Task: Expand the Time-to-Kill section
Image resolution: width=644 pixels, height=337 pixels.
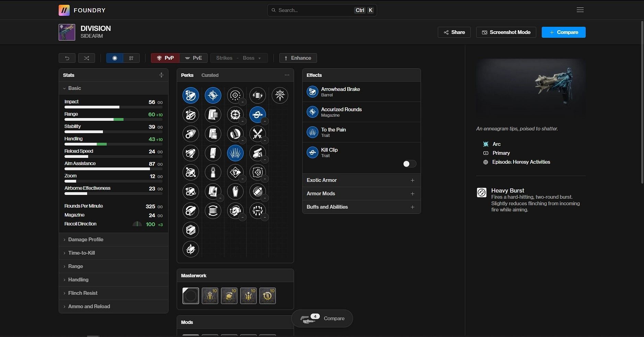Action: 114,253
